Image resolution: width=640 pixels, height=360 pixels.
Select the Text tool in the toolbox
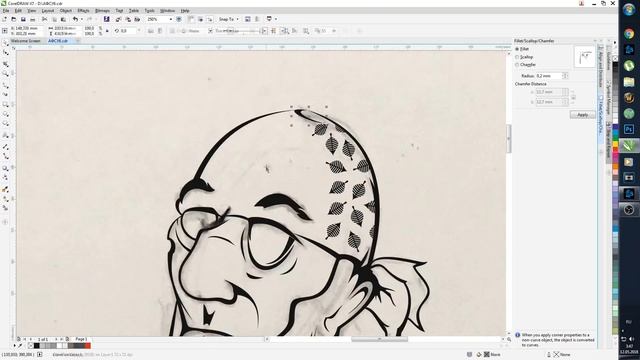(x=5, y=135)
